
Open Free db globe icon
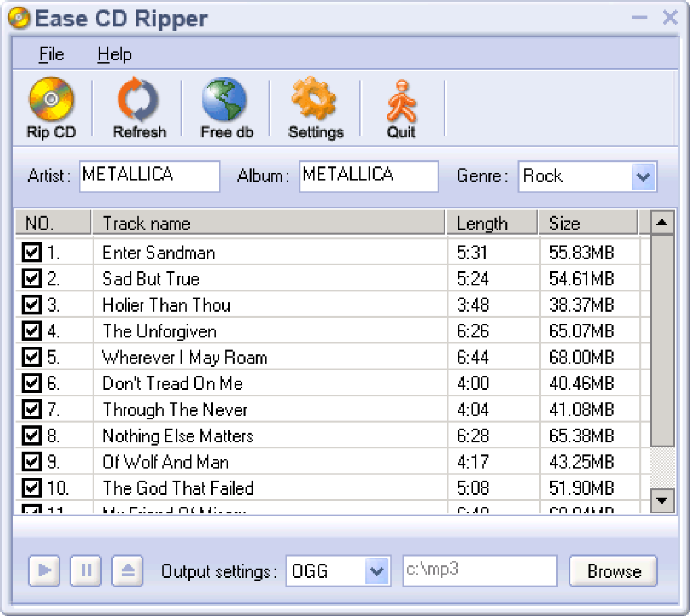[224, 99]
